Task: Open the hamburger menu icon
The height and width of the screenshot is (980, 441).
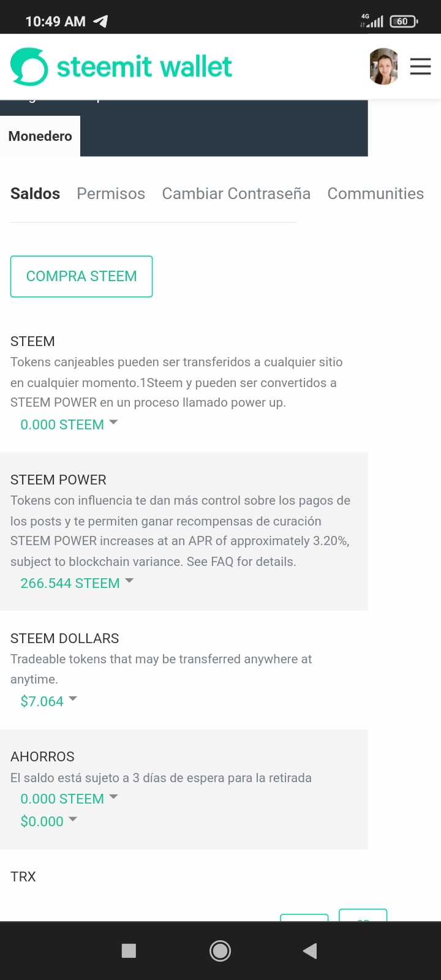Action: [420, 66]
